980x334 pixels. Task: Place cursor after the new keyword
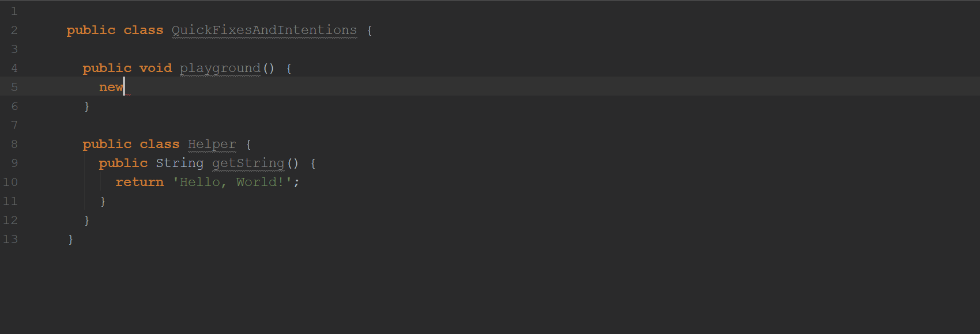(x=124, y=87)
